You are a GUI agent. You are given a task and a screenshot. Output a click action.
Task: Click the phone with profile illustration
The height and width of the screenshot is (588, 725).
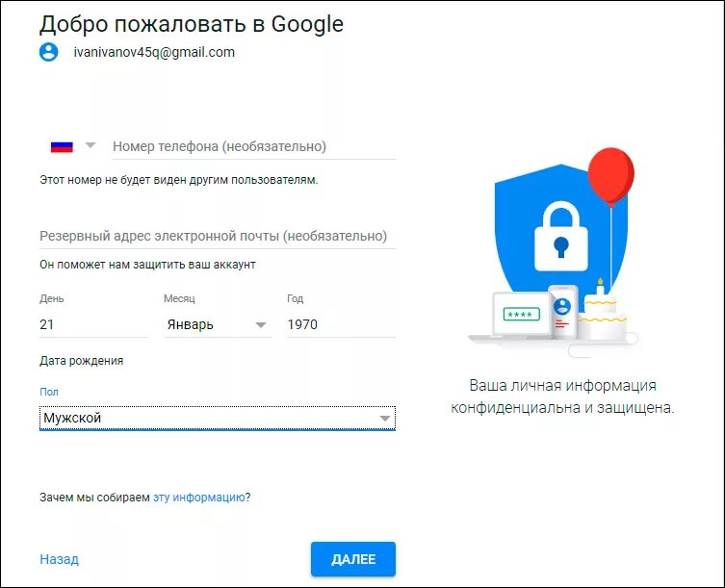[x=562, y=310]
